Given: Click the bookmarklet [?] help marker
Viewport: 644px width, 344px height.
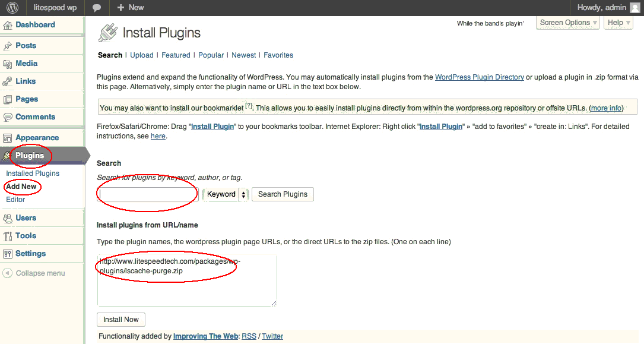Looking at the screenshot, I should (249, 106).
